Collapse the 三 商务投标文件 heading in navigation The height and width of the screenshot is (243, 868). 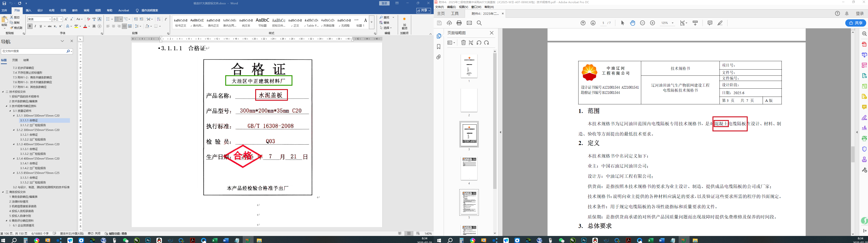(3, 192)
